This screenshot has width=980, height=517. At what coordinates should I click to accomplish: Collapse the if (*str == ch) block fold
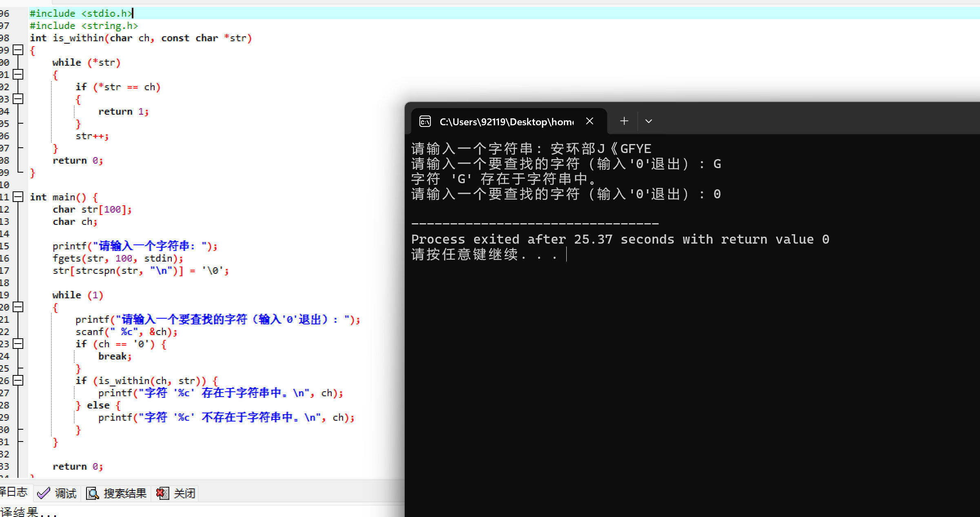pyautogui.click(x=18, y=99)
